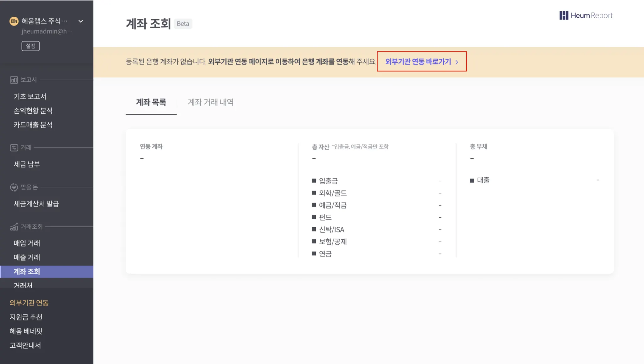Click the 받을 돈 won-coin icon
Screen dimensions: 644x364
click(14, 187)
